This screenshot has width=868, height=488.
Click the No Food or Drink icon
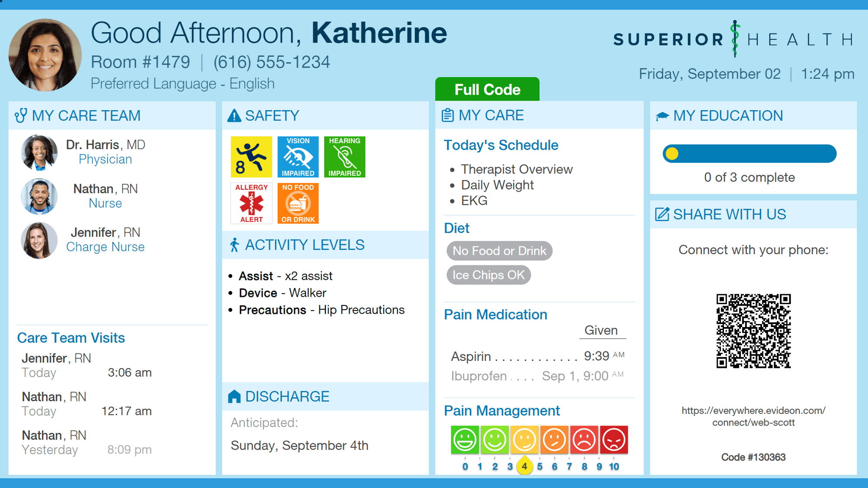click(298, 203)
